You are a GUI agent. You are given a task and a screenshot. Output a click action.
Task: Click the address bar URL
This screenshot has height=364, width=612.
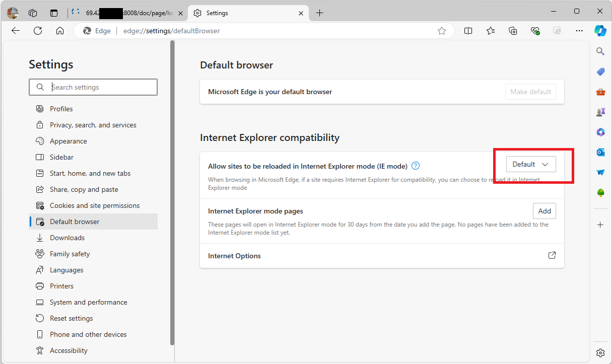click(x=172, y=31)
